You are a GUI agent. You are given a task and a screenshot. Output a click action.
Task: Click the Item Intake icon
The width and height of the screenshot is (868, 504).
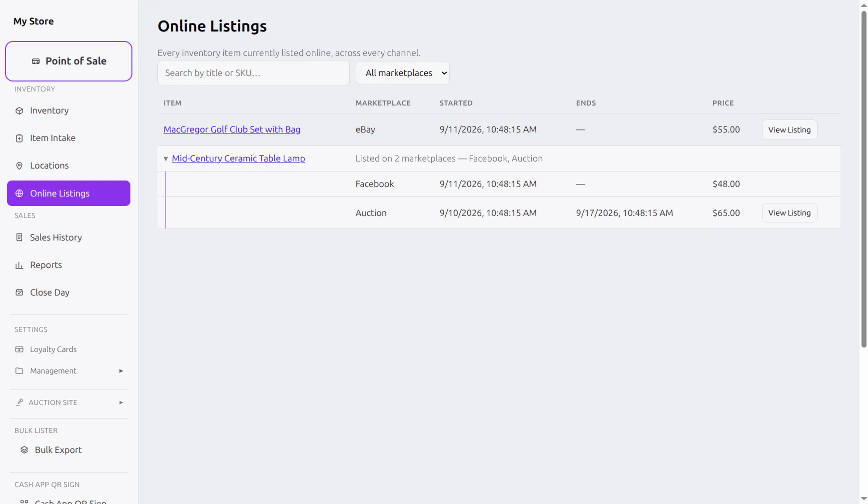point(19,138)
